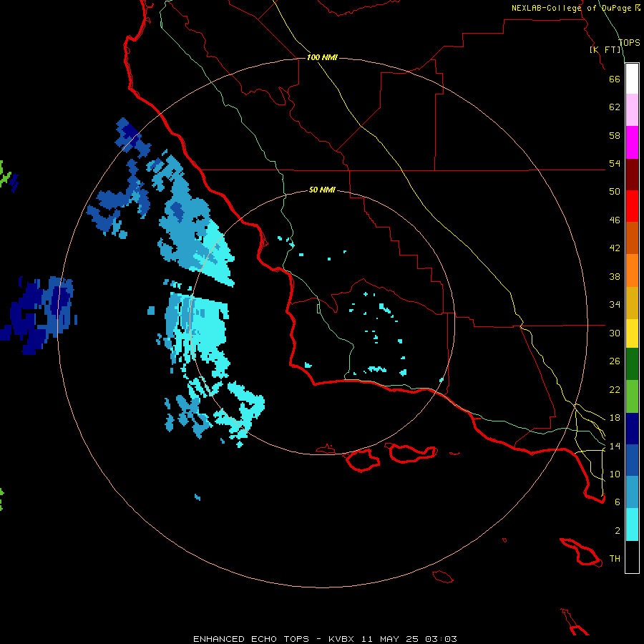Click the bright red 50 legend swatch
Screen dimensions: 644x644
(632, 206)
